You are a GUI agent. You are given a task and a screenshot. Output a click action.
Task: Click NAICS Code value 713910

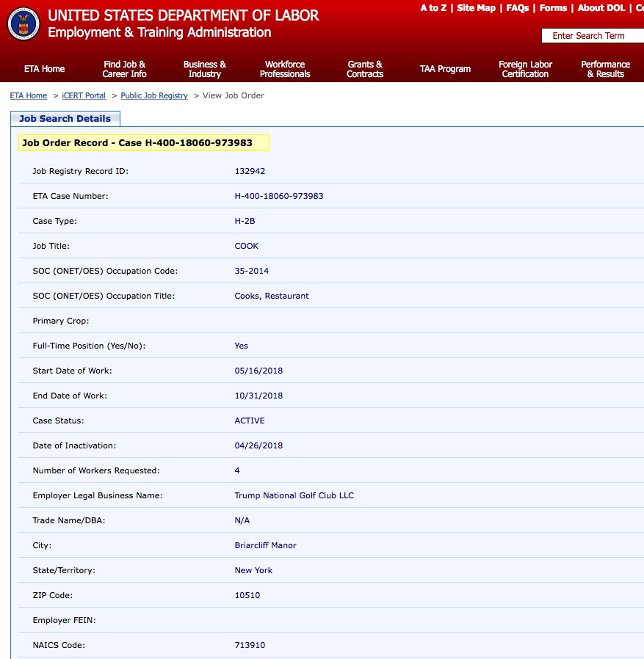click(250, 645)
